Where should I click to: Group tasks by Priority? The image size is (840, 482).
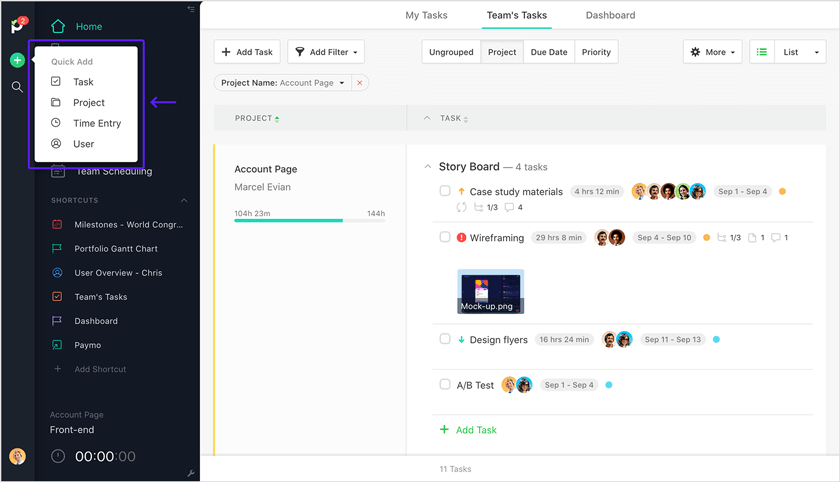596,52
